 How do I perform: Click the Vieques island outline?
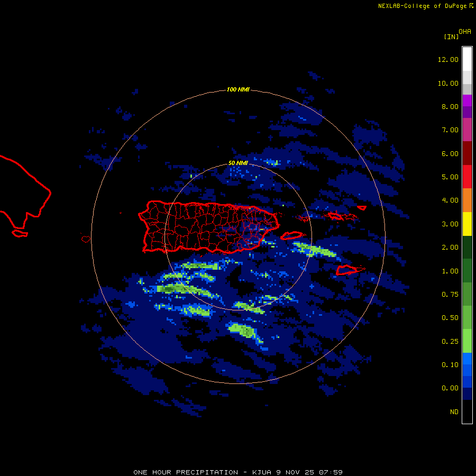[x=291, y=235]
